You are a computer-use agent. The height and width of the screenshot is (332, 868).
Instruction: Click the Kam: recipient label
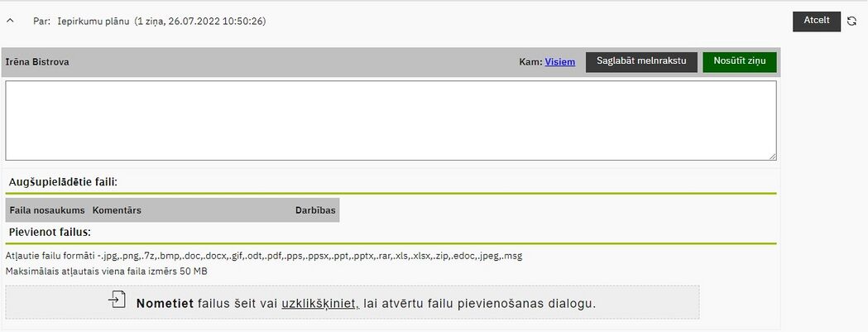(x=530, y=62)
